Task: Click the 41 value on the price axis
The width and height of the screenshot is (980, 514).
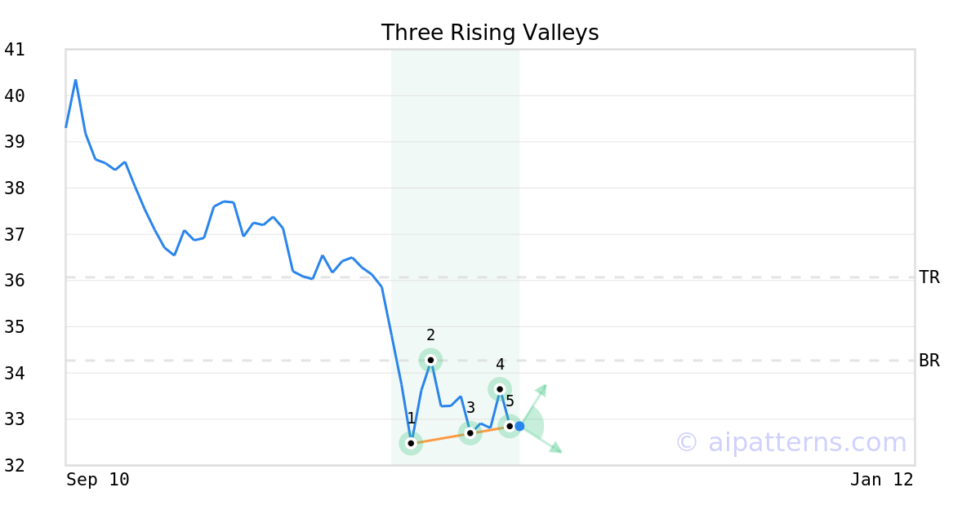Action: click(15, 50)
